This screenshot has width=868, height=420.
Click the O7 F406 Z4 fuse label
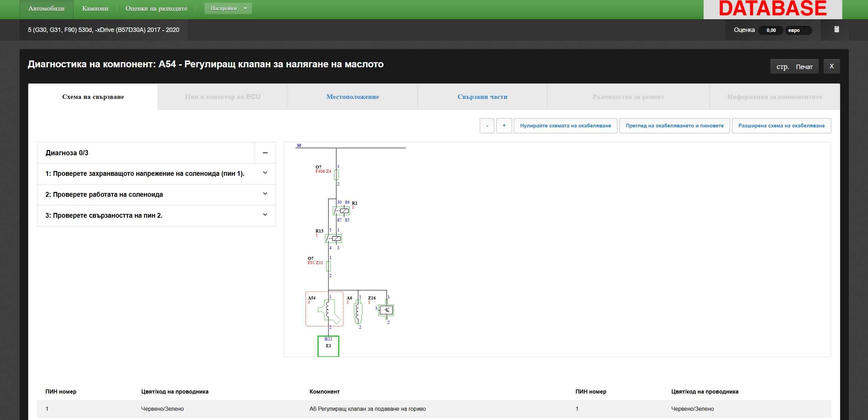pos(323,169)
